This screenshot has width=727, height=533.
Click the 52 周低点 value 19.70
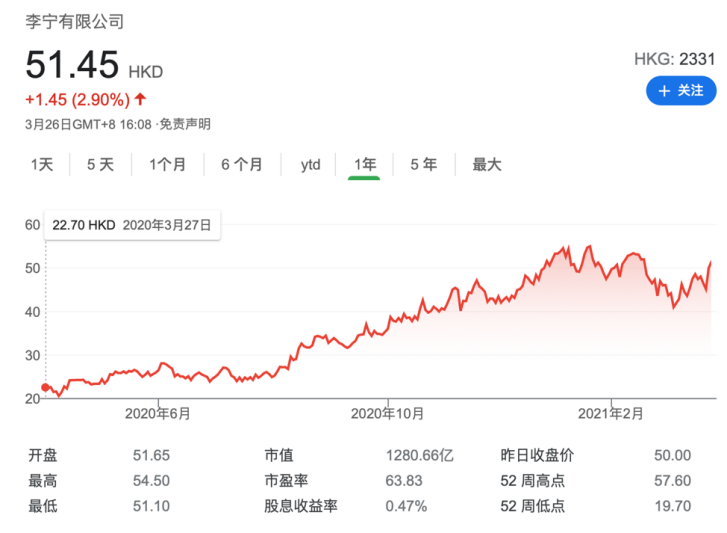(x=673, y=506)
